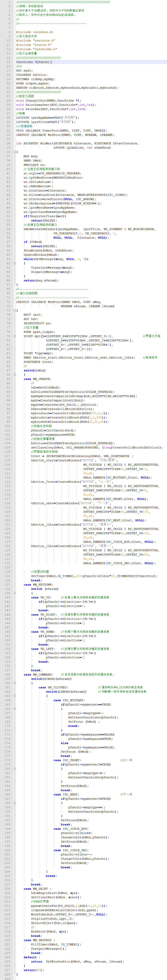Collapse the IDC_NEXT if-block fold
The image size is (167, 980).
point(15,803)
